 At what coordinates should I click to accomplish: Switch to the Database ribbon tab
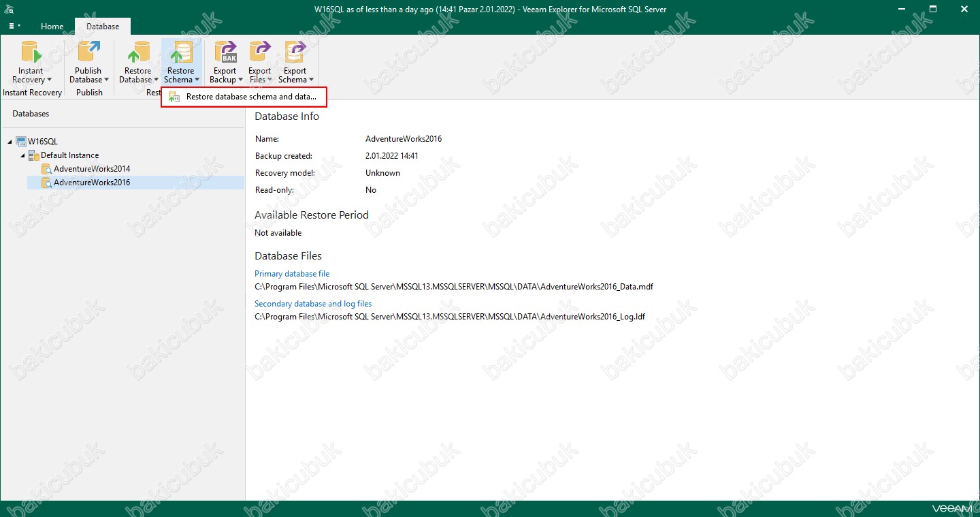point(103,27)
